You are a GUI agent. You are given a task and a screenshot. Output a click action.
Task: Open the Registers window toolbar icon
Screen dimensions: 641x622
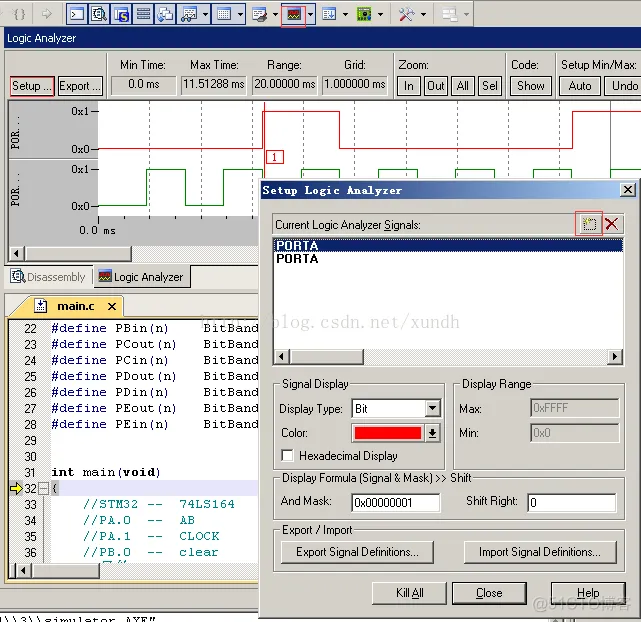pyautogui.click(x=143, y=14)
